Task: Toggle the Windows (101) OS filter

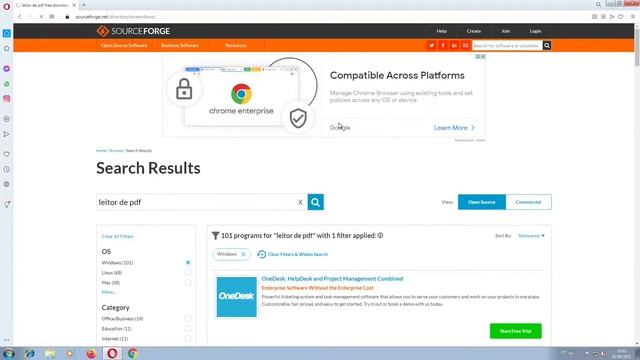Action: pyautogui.click(x=188, y=262)
